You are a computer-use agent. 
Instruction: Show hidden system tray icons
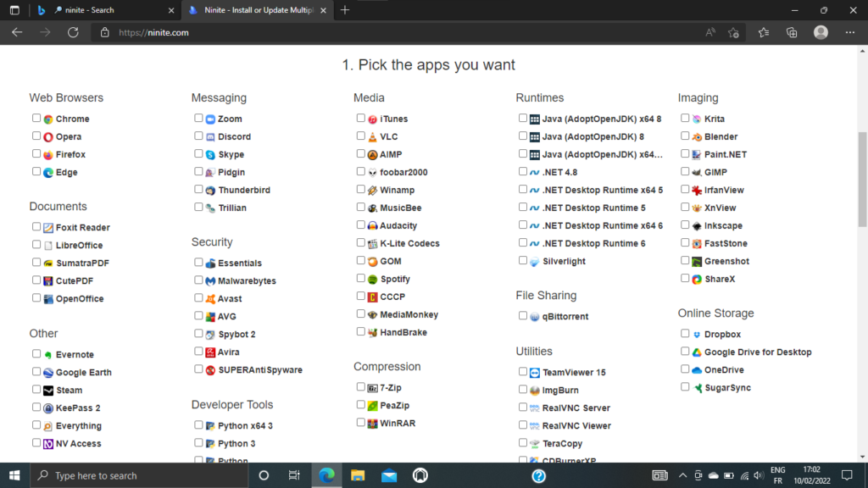[682, 475]
